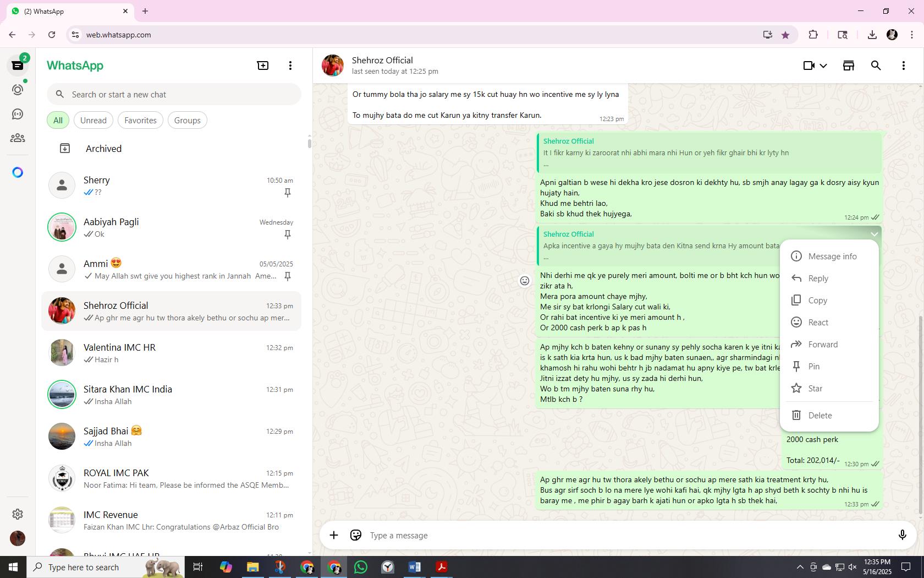Open the chat list three-dot menu
Image resolution: width=924 pixels, height=578 pixels.
[290, 66]
